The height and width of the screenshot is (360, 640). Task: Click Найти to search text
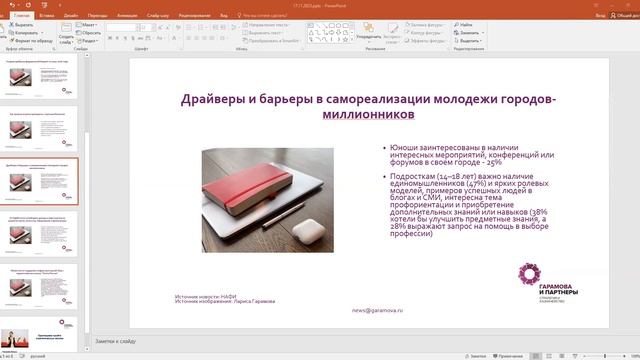tap(463, 25)
